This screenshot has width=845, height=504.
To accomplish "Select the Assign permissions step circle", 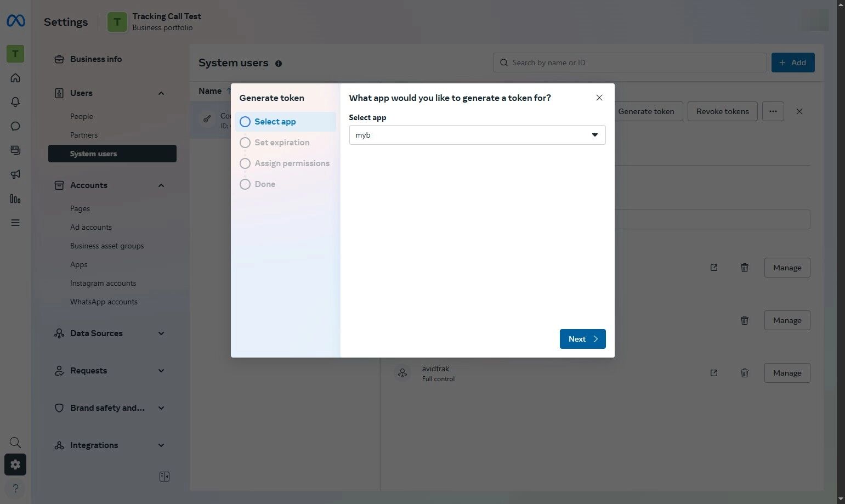I will 245,163.
